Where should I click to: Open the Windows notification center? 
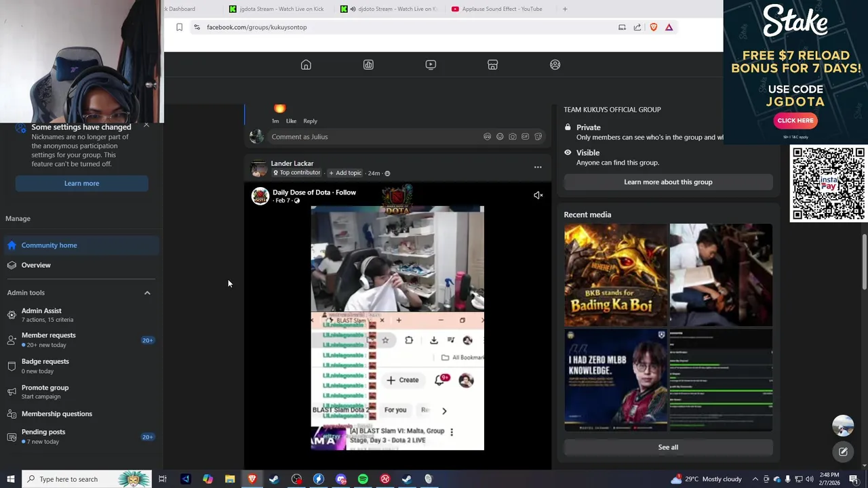click(x=854, y=479)
